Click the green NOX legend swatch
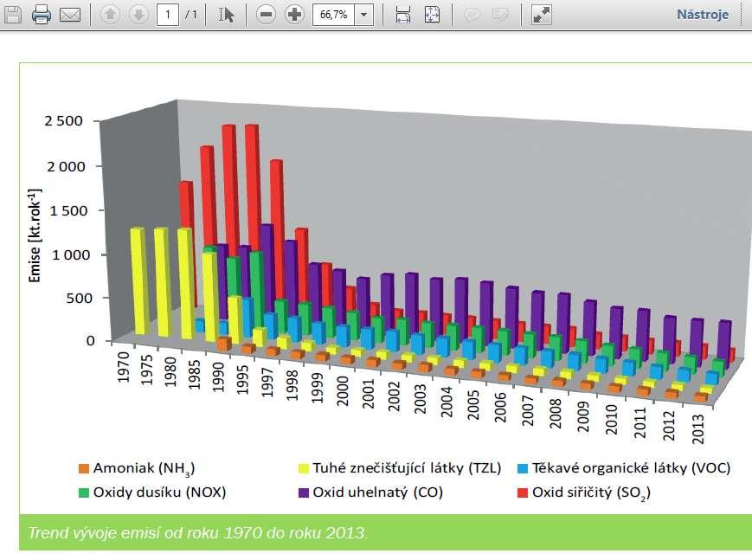 tap(83, 492)
